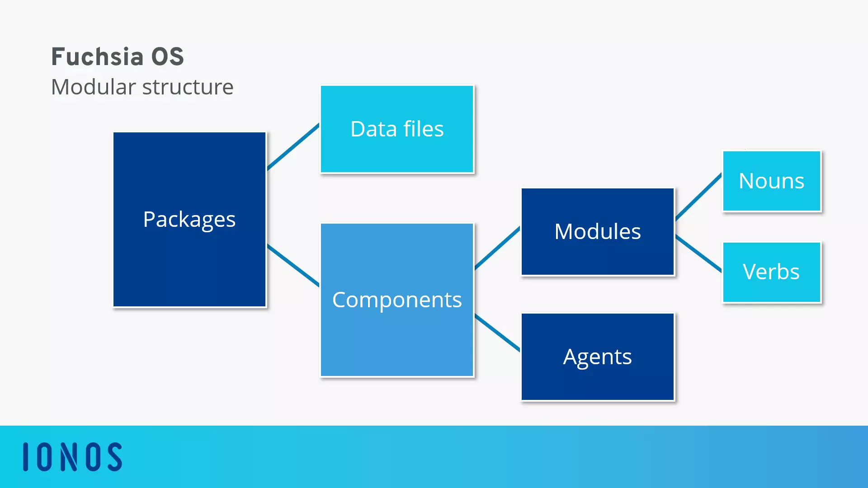Click the Components node block

tap(397, 299)
